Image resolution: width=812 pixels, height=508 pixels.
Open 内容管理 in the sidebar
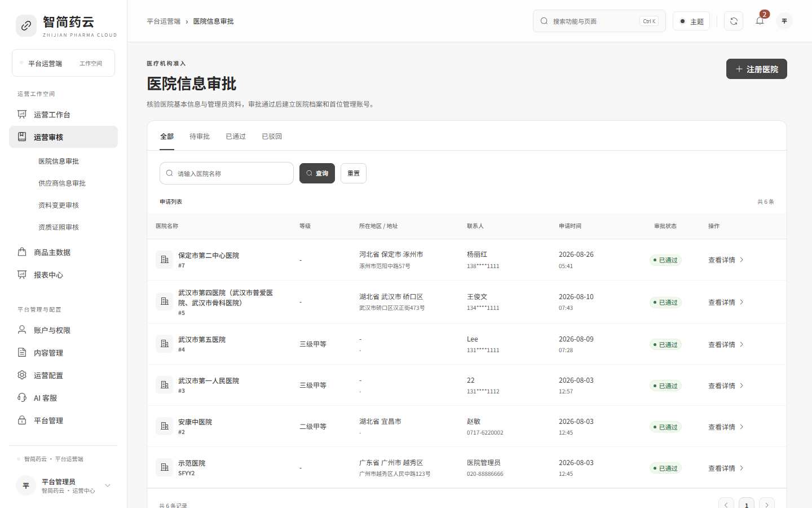(x=63, y=353)
